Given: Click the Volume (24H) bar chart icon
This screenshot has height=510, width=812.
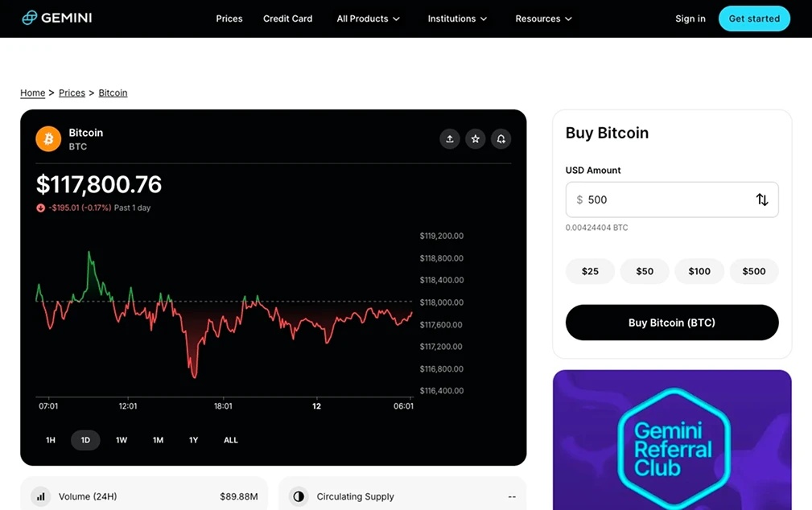Looking at the screenshot, I should (40, 496).
